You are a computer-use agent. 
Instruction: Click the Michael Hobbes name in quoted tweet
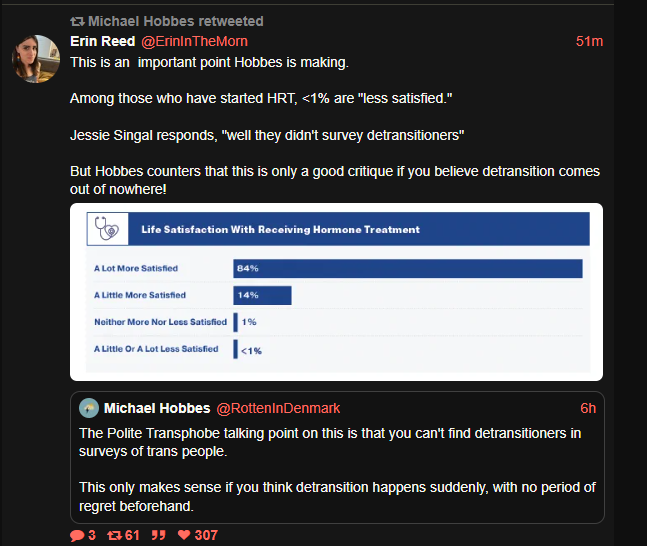click(156, 408)
